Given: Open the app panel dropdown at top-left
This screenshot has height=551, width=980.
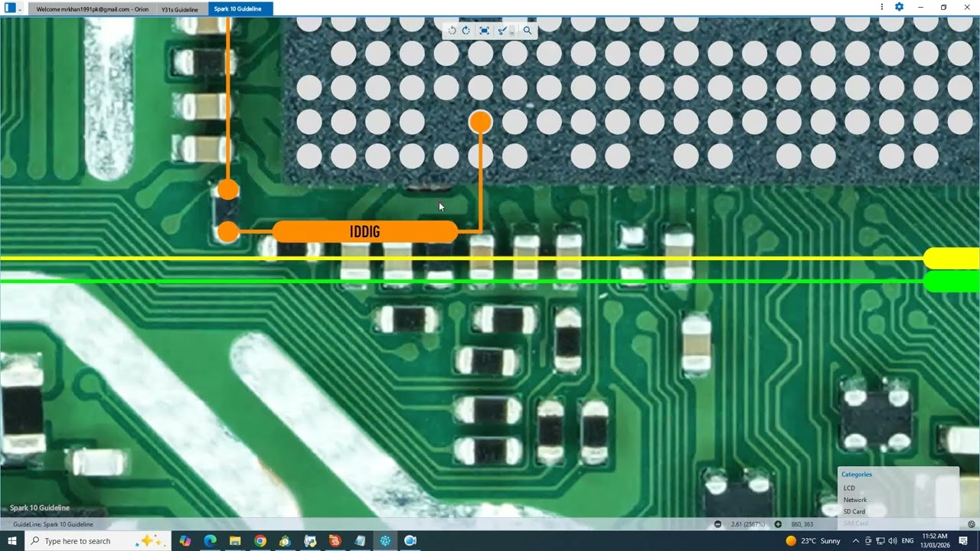Looking at the screenshot, I should click(x=20, y=9).
